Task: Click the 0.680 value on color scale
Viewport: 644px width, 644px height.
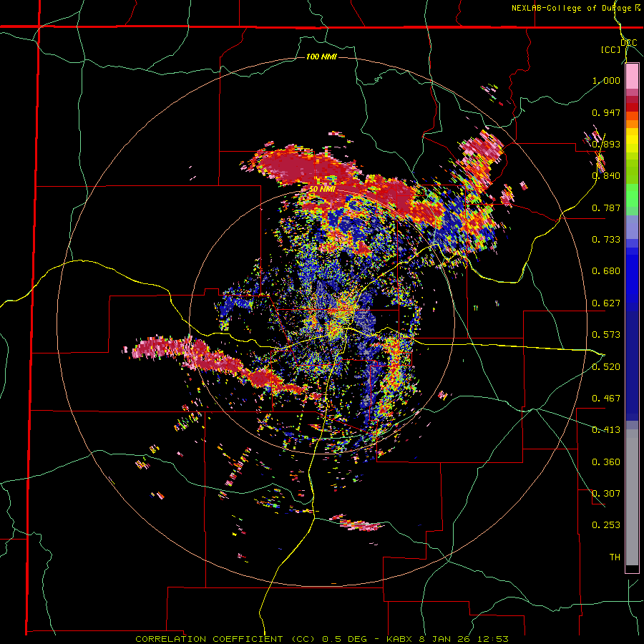Action: 606,271
